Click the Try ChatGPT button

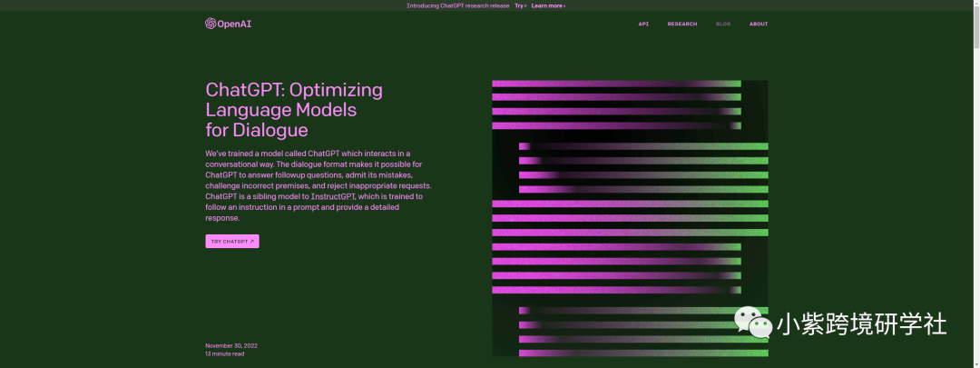tap(232, 241)
